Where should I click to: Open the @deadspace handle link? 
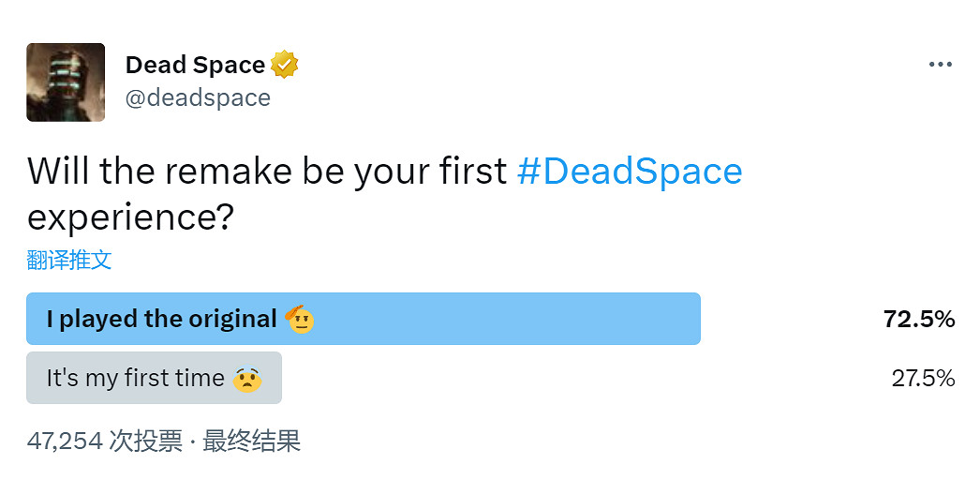tap(198, 97)
